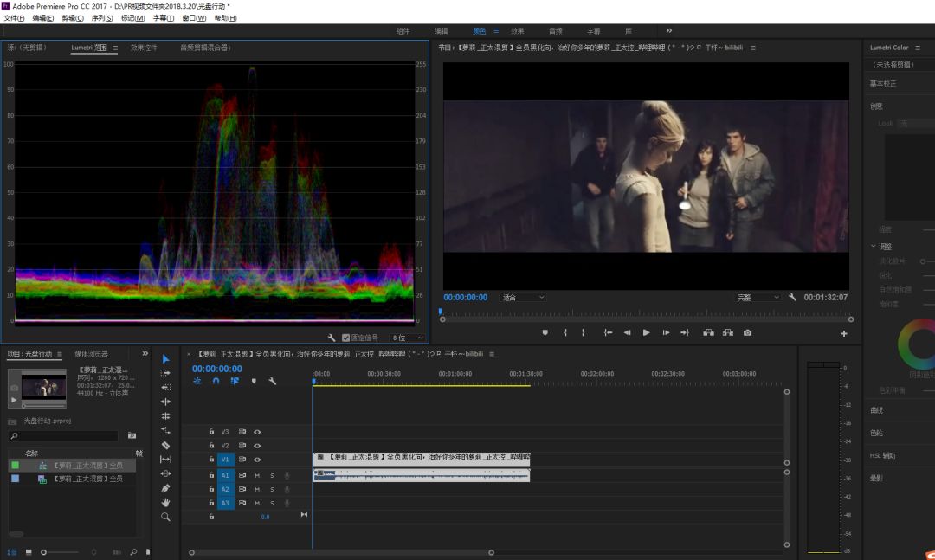Image resolution: width=935 pixels, height=560 pixels.
Task: Open the 序列(S) menu
Action: (x=102, y=18)
